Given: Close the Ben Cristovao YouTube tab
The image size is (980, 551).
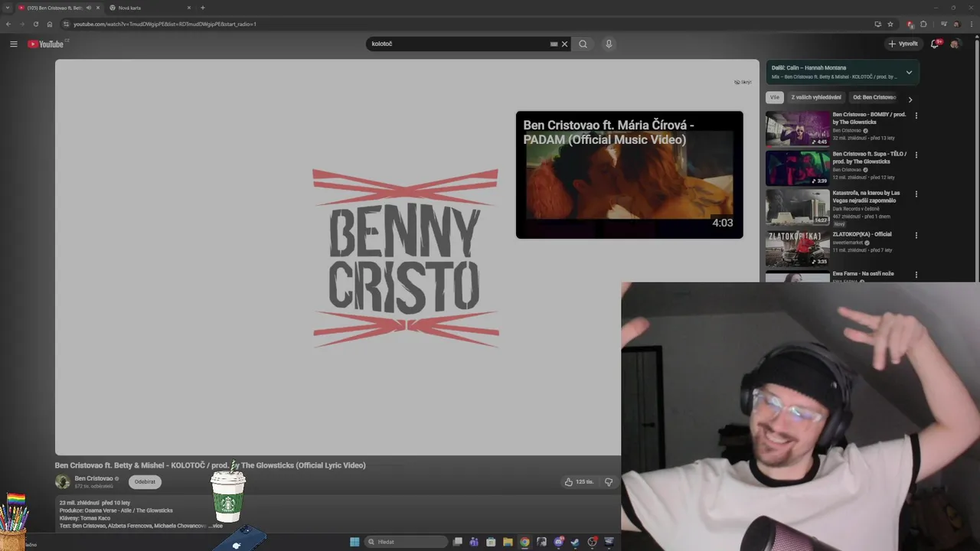Looking at the screenshot, I should click(97, 8).
